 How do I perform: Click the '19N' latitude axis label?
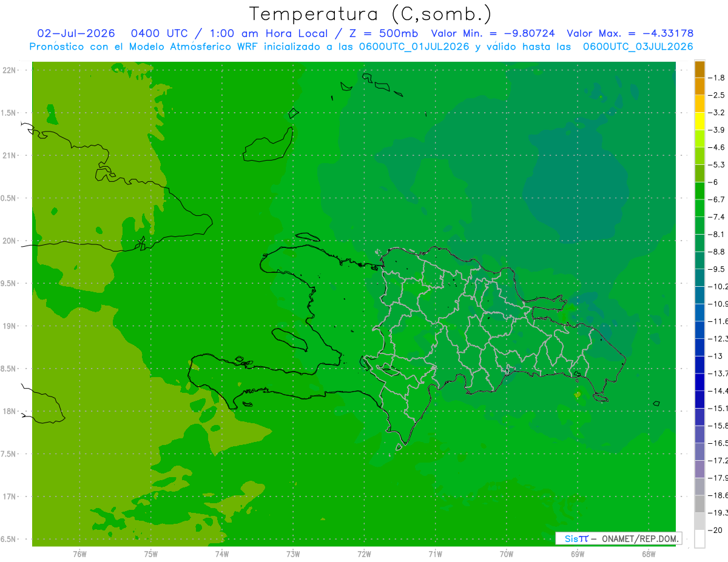click(9, 326)
